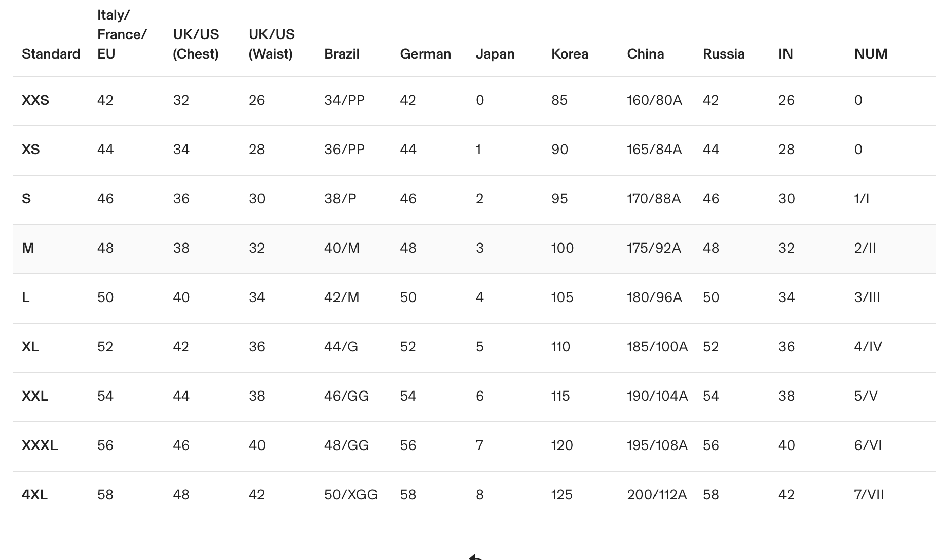Select the Brazil column header
The image size is (936, 560).
(342, 54)
